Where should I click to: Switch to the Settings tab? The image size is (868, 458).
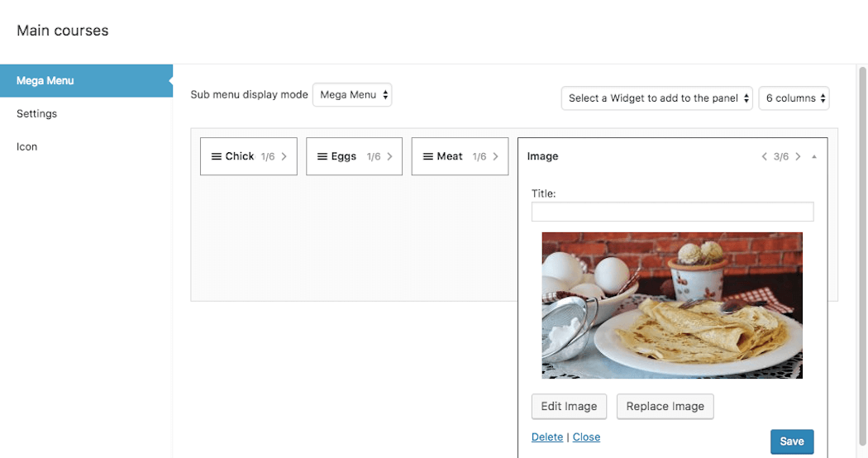point(36,113)
